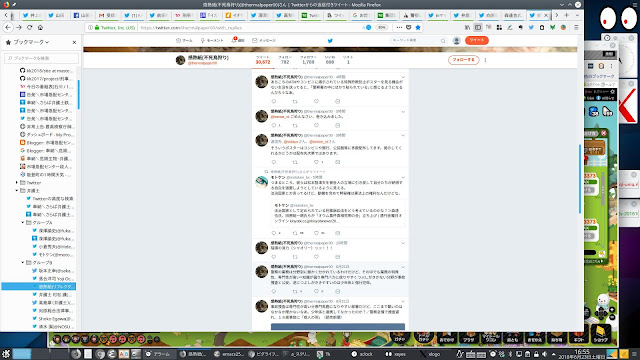Screen dimensions: 640x360
Task: Open the list all tabs dropdown
Action: 577,15
